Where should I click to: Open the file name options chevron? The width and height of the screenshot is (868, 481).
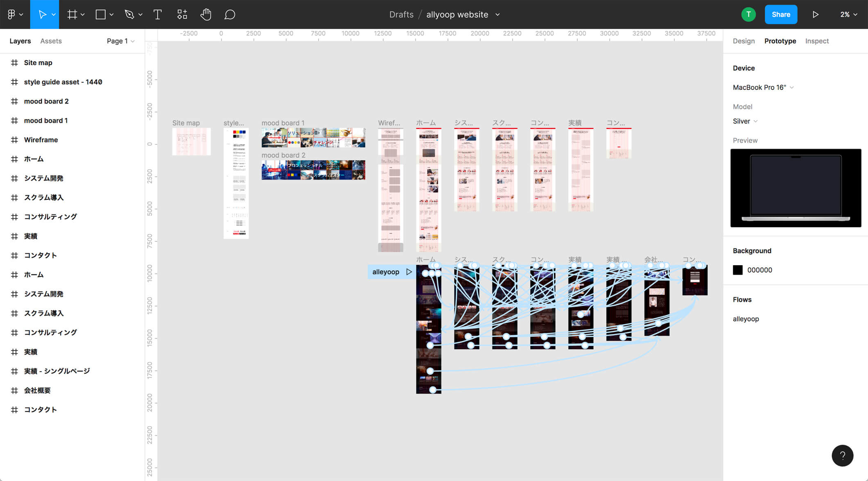497,14
